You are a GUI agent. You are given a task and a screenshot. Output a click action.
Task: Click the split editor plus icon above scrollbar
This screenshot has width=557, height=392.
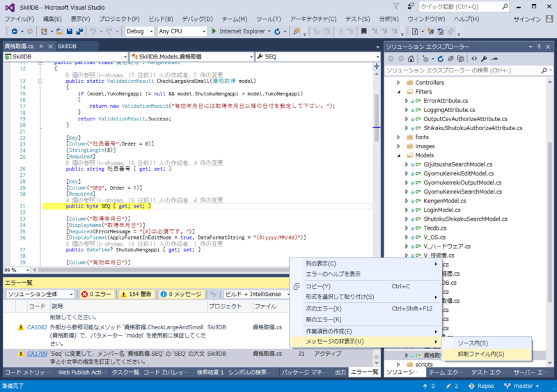coord(377,66)
